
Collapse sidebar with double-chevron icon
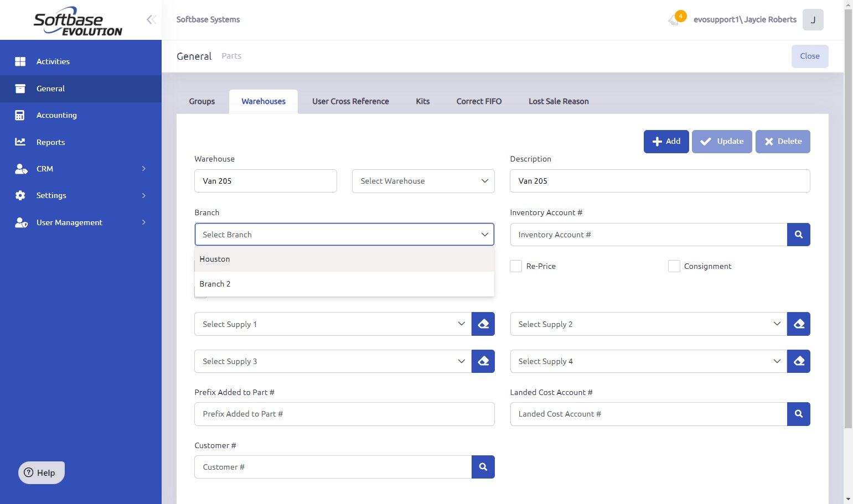(x=151, y=20)
